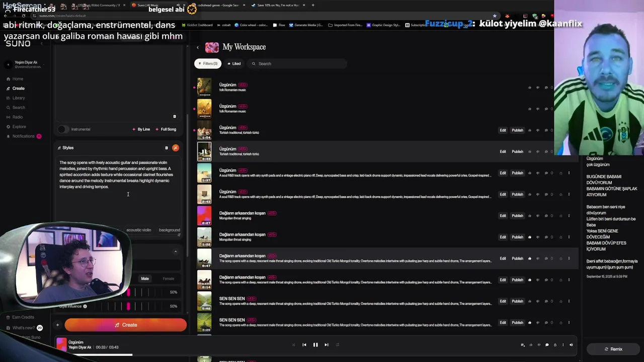Viewport: 644px width, 362px height.
Task: Open more options for Dağların 2:27 song
Action: (x=569, y=216)
